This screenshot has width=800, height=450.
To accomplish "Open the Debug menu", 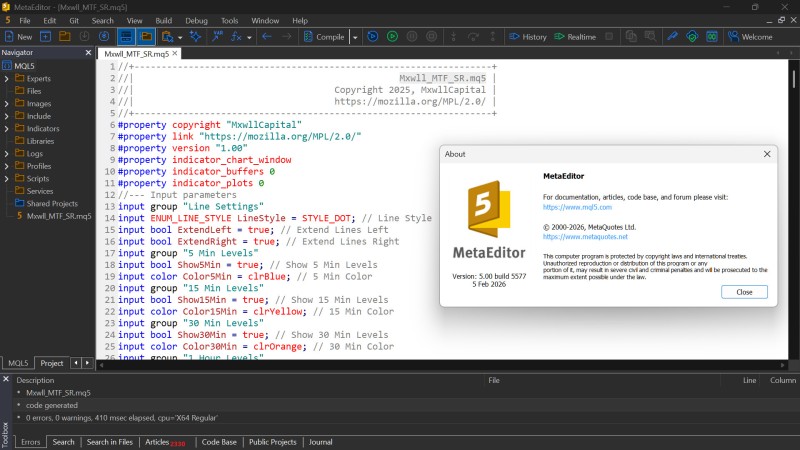I will pyautogui.click(x=197, y=20).
